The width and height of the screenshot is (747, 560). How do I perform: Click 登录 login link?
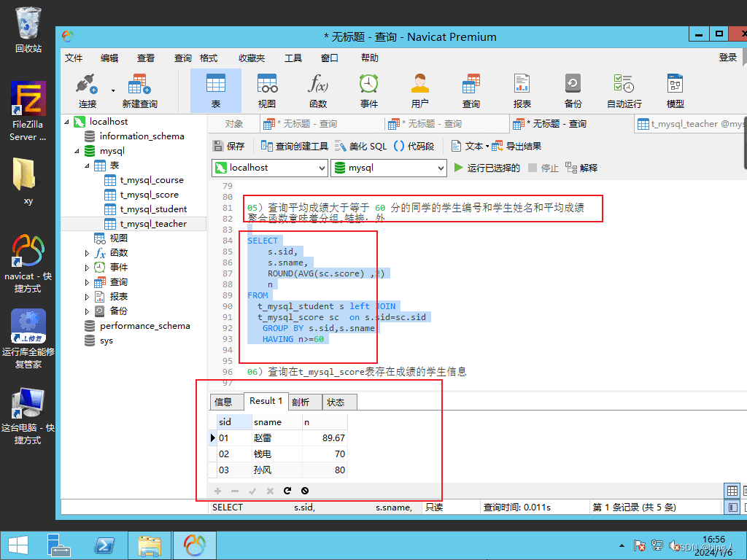coord(727,58)
